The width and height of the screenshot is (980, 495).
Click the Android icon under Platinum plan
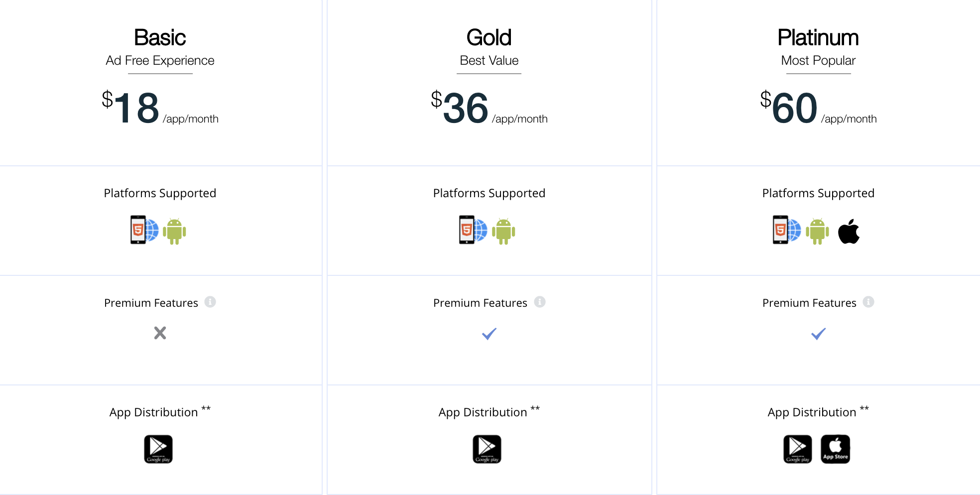click(x=817, y=231)
